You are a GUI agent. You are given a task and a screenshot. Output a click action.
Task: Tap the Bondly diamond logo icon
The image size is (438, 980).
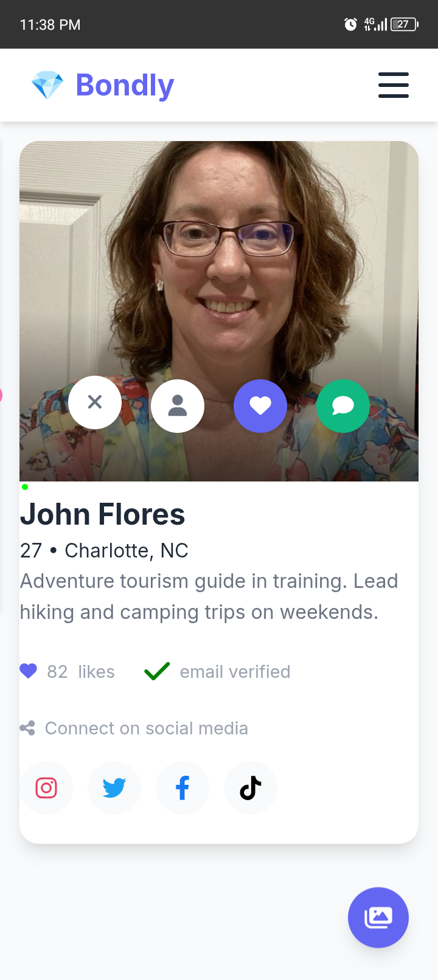pos(47,85)
